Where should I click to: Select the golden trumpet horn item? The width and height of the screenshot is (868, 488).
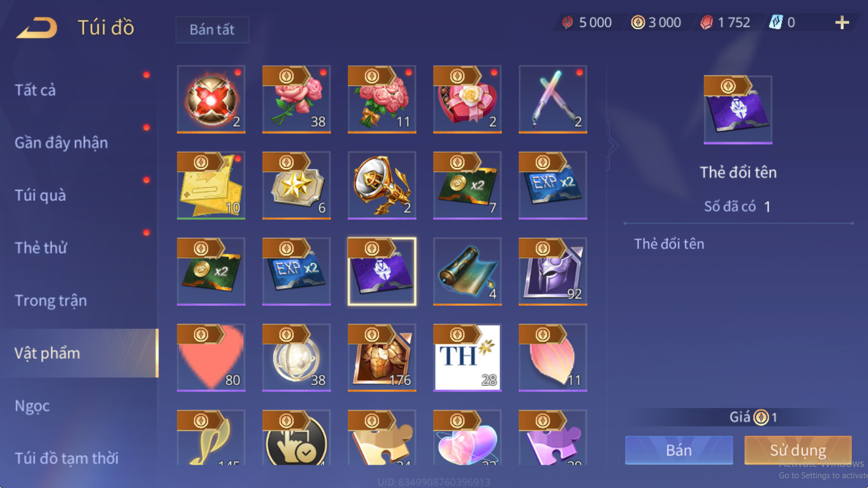click(x=382, y=185)
